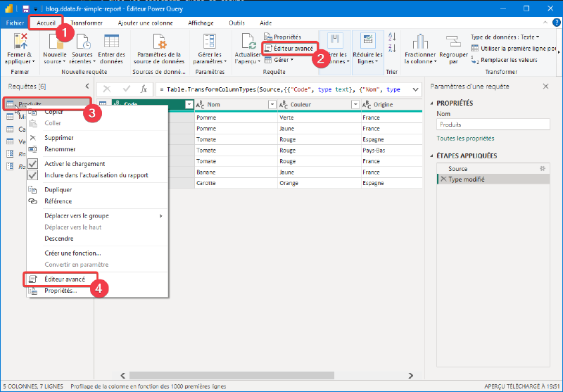
Task: Choose Éditeur avancé in the context menu
Action: (98, 279)
